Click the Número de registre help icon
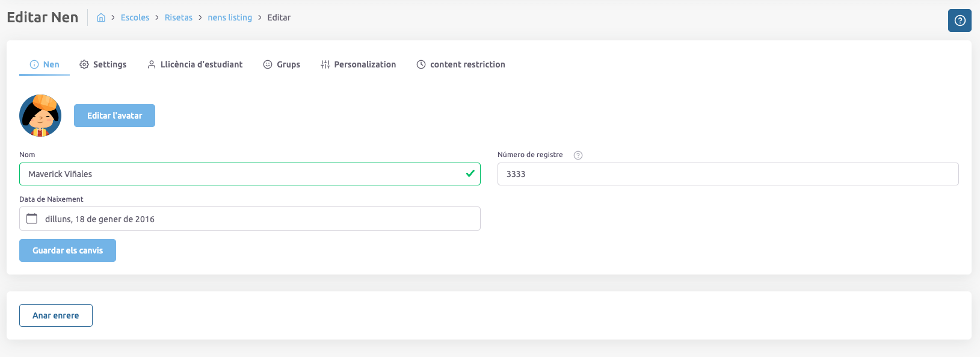980x357 pixels. pyautogui.click(x=578, y=155)
